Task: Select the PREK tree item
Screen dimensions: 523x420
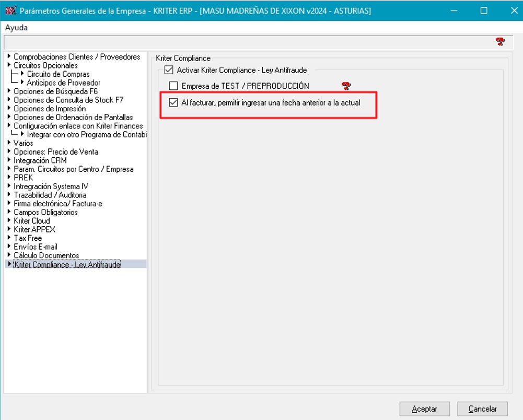Action: click(24, 178)
